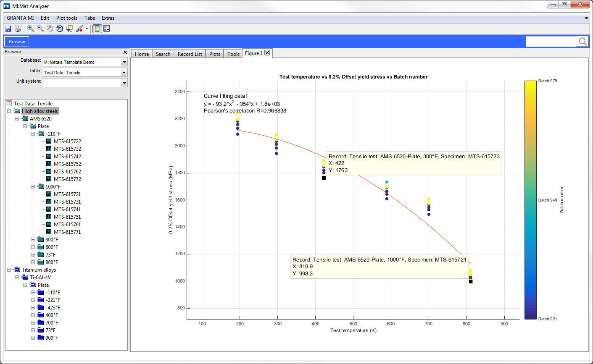Click inside the search input field
The width and height of the screenshot is (593, 364).
point(551,41)
